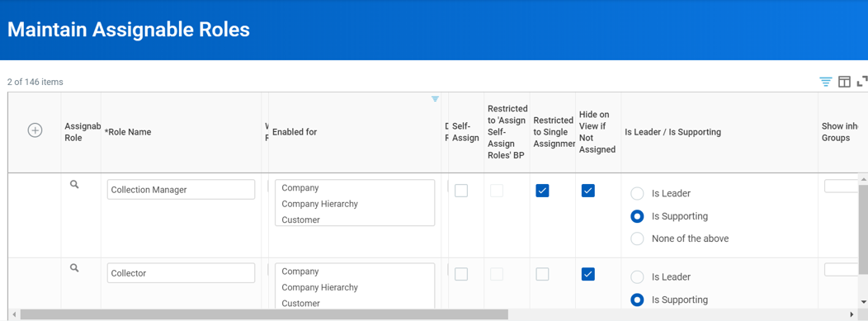Click the horizontal scrollbar left arrow
The width and height of the screenshot is (868, 321).
pos(13,314)
